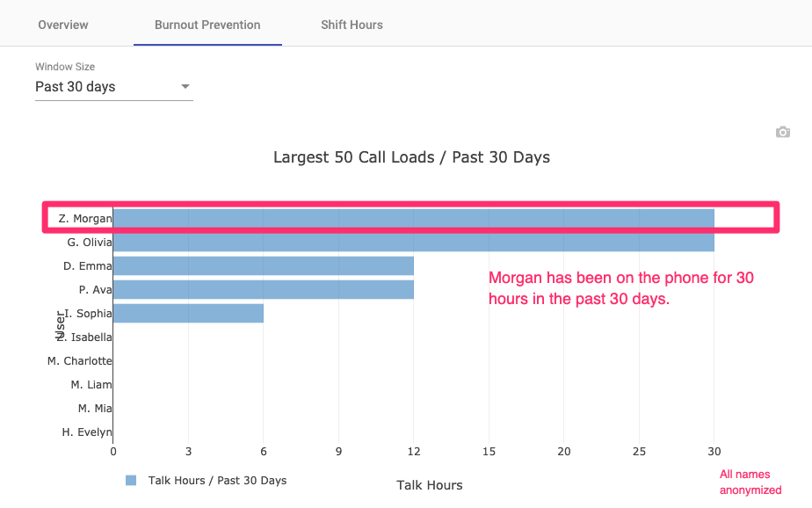Select the bar for P. Ava
This screenshot has width=812, height=508.
pyautogui.click(x=264, y=289)
